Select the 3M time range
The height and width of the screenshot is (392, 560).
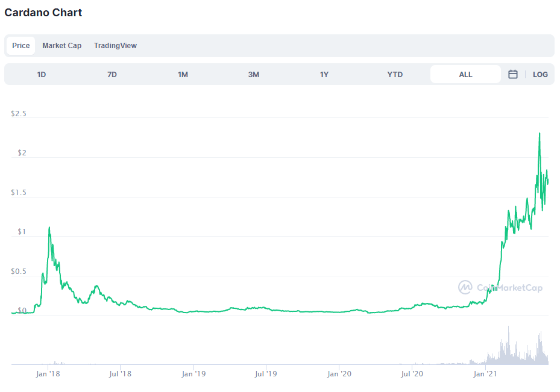point(254,75)
